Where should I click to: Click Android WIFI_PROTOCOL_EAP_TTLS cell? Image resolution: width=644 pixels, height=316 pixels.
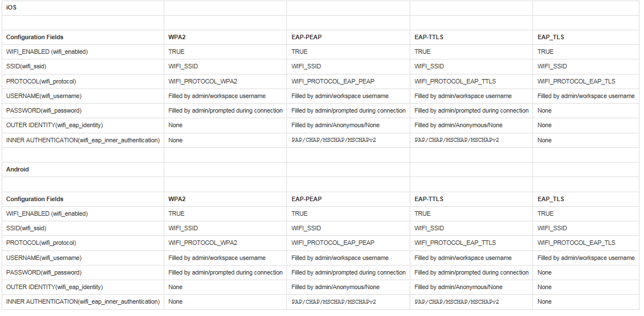click(471, 243)
